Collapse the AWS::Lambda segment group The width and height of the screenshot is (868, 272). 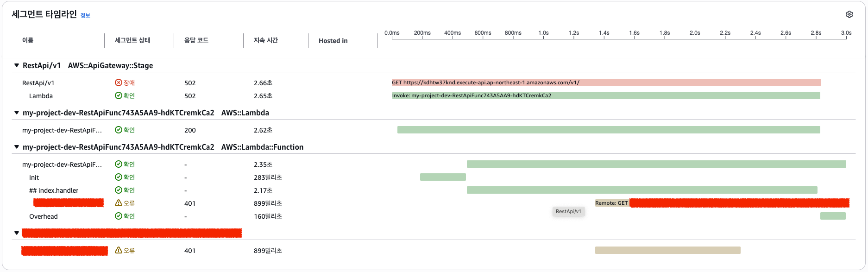pos(17,113)
